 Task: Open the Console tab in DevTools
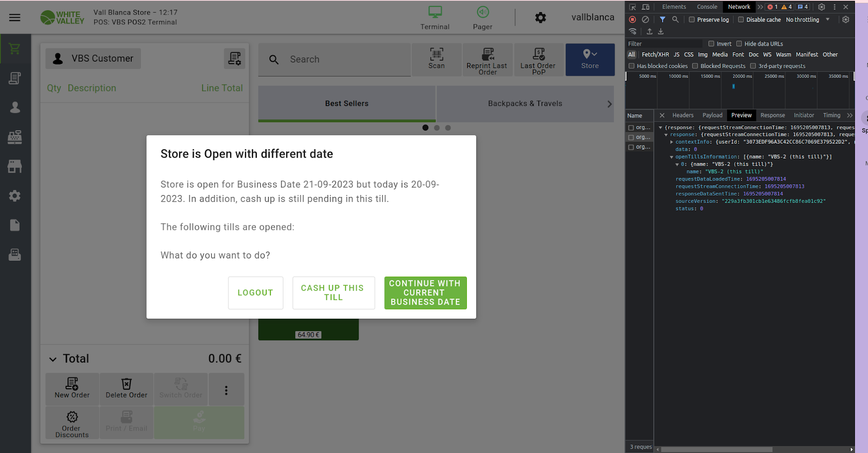[707, 7]
